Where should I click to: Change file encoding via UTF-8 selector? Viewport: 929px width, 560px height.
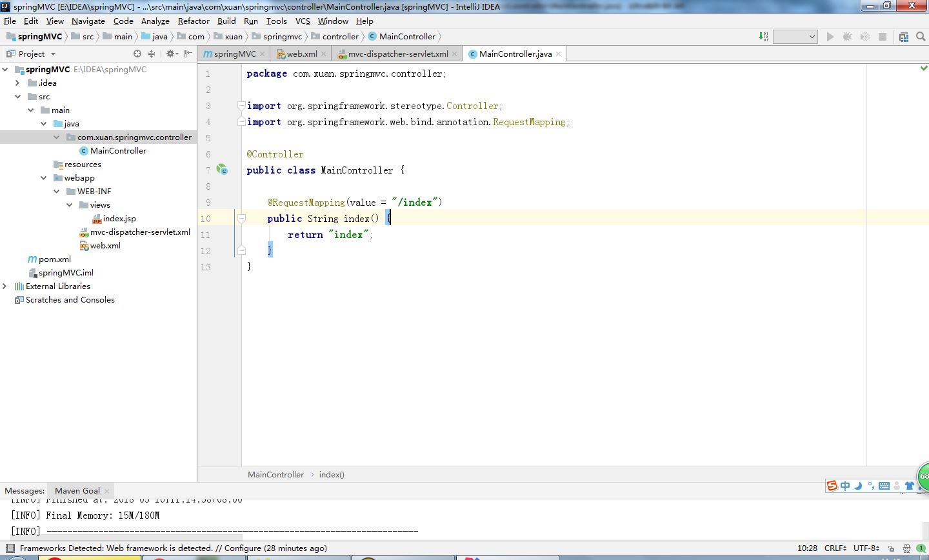[866, 548]
